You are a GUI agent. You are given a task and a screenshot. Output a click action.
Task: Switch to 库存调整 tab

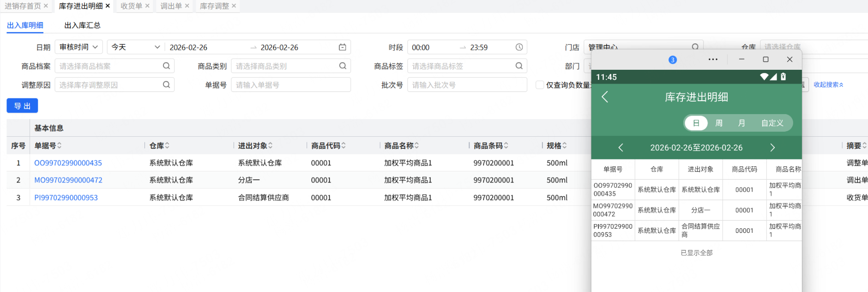[214, 6]
